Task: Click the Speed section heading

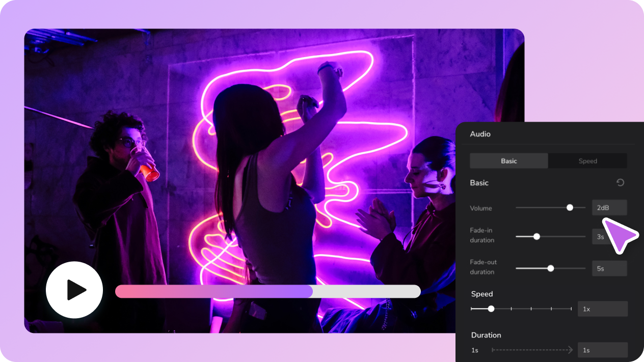Action: pos(482,294)
